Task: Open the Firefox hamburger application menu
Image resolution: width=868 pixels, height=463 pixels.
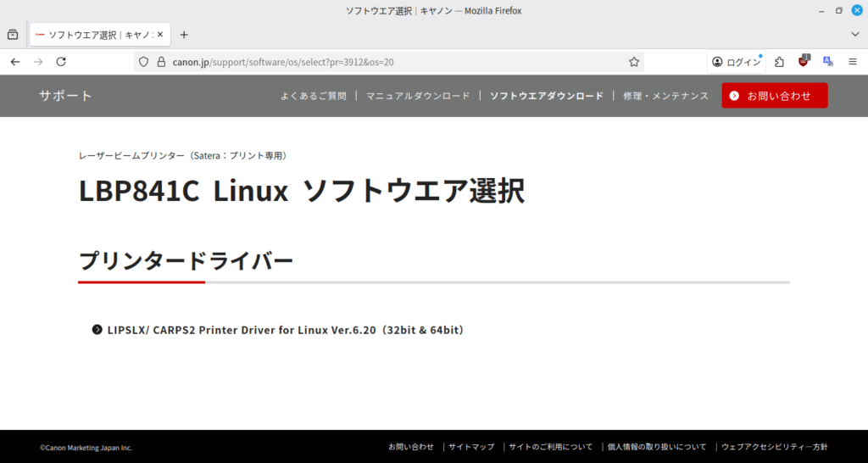Action: pyautogui.click(x=853, y=62)
